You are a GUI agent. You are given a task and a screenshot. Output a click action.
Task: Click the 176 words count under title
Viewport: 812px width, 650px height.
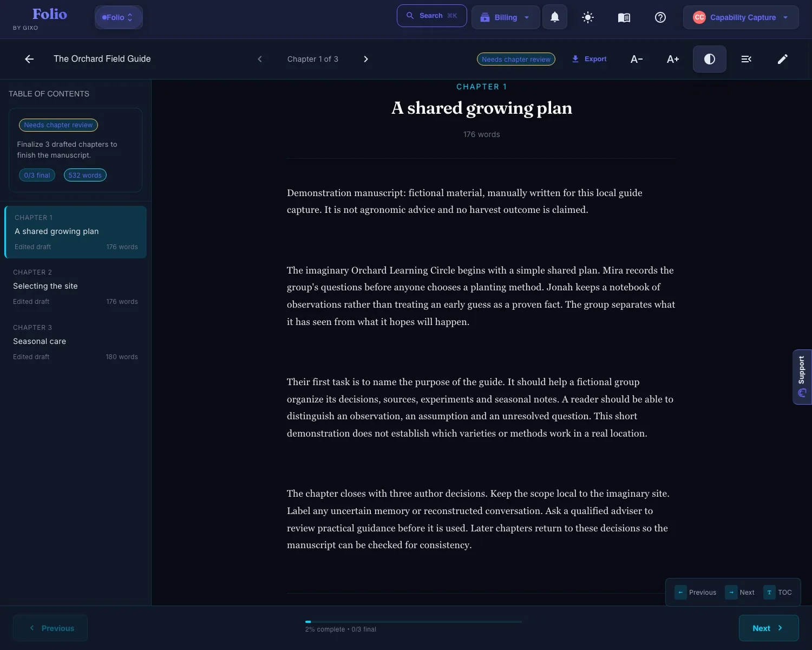[482, 134]
